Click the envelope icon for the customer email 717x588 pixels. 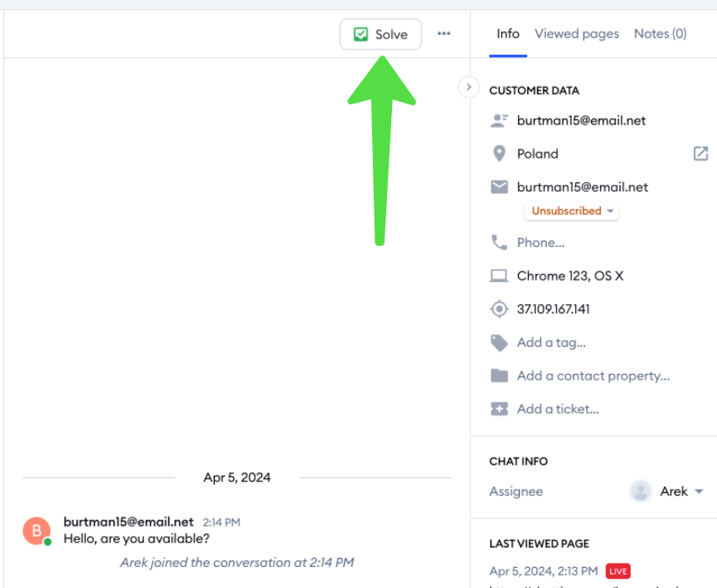500,186
